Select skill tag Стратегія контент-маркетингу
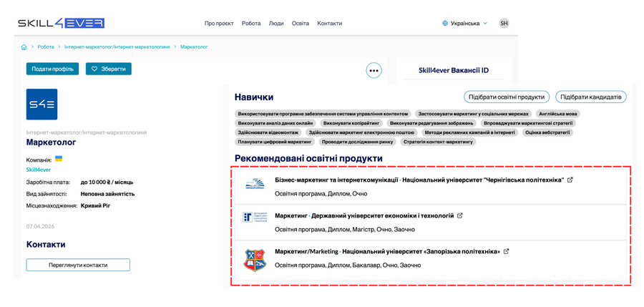644x307 pixels. (438, 142)
